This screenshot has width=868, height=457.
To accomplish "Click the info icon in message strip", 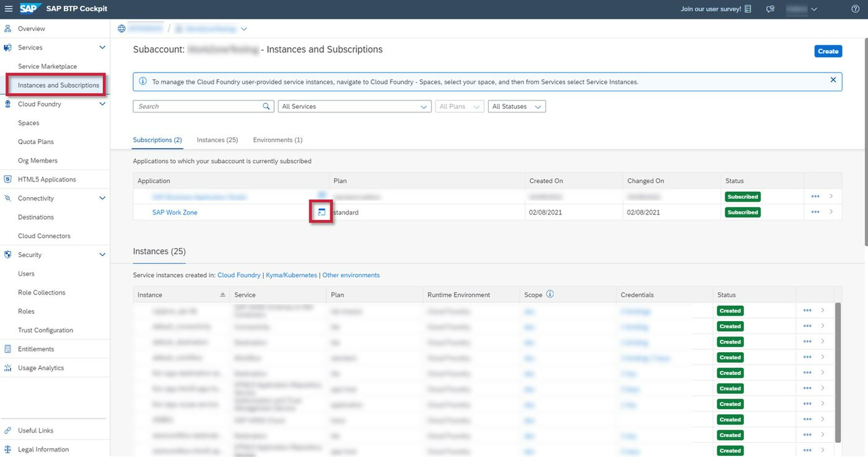I will tap(143, 81).
